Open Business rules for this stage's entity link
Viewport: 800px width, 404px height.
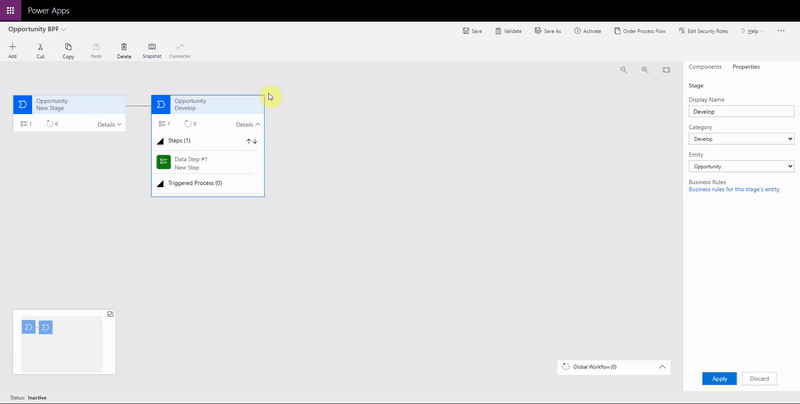click(734, 189)
